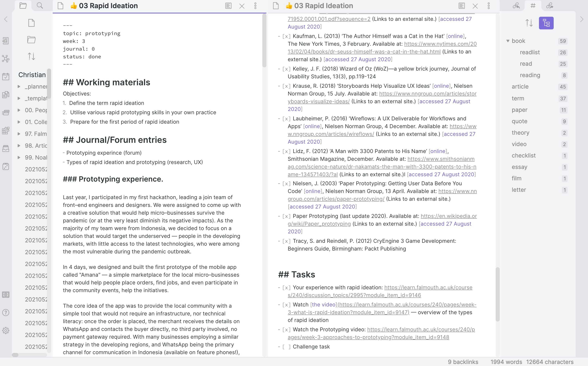Screen dimensions: 588x366
Task: Click the new note icon in explorer
Action: [31, 23]
